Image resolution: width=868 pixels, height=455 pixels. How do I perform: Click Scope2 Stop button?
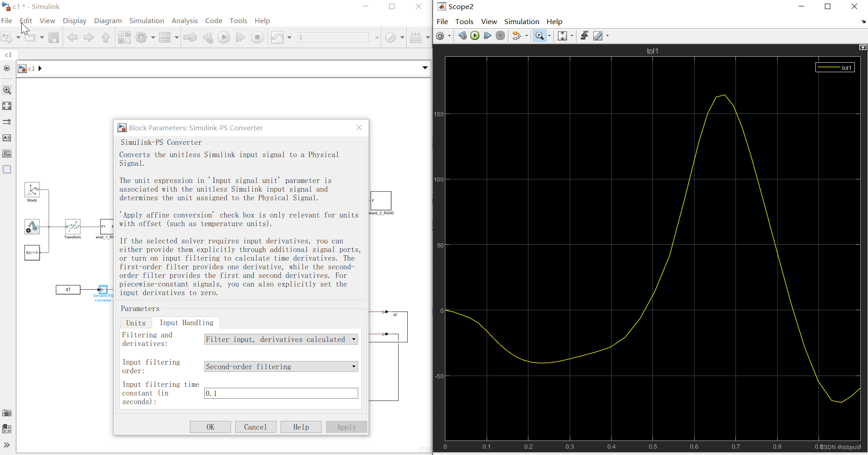click(x=500, y=35)
